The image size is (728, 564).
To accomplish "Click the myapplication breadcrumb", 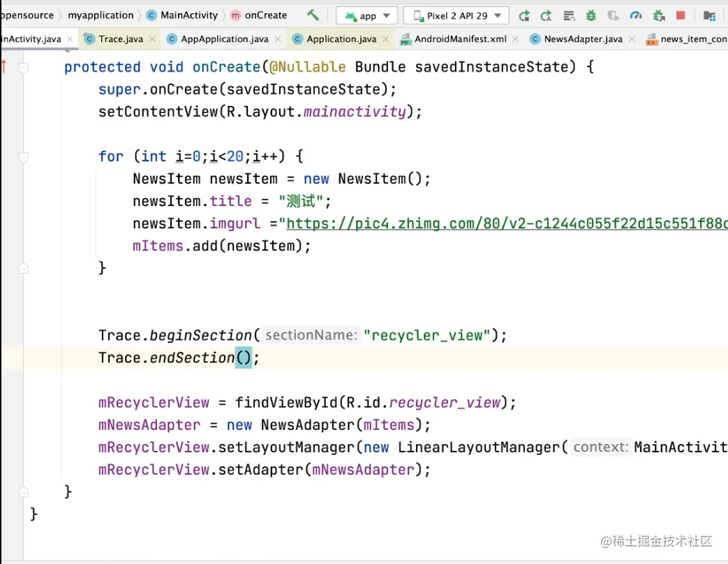I will pos(101,15).
